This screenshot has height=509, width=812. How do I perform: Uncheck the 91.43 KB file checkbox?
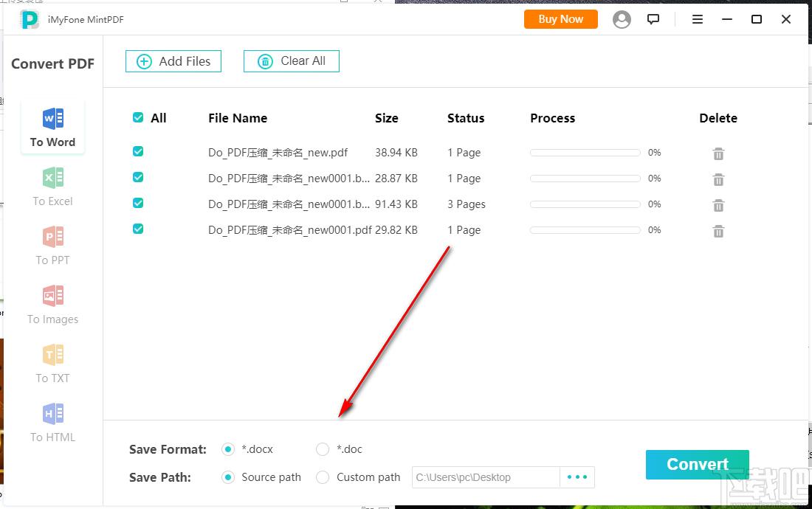point(138,203)
